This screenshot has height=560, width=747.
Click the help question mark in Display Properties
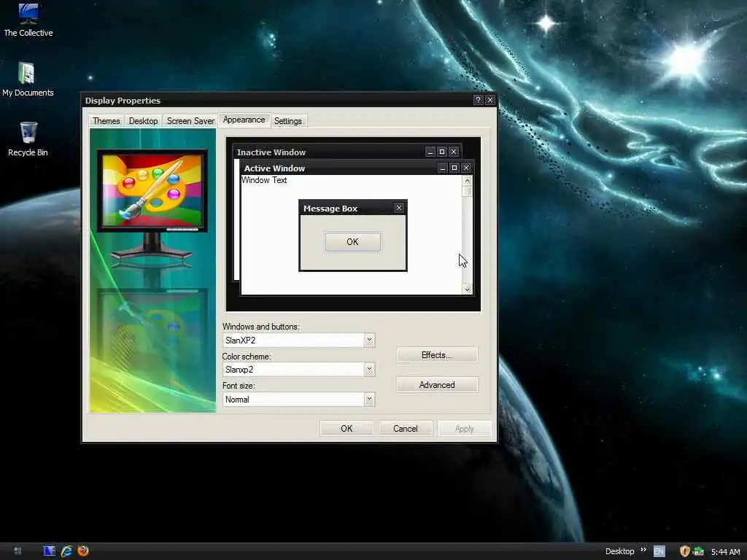[479, 100]
